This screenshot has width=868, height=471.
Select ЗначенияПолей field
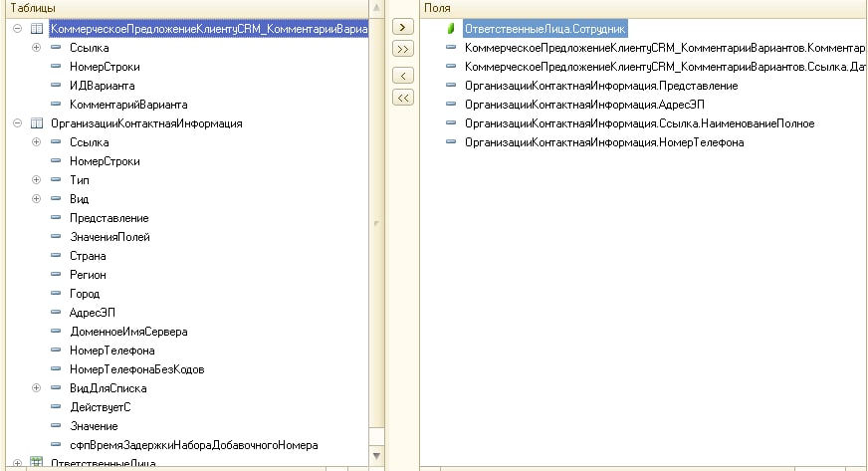point(109,237)
